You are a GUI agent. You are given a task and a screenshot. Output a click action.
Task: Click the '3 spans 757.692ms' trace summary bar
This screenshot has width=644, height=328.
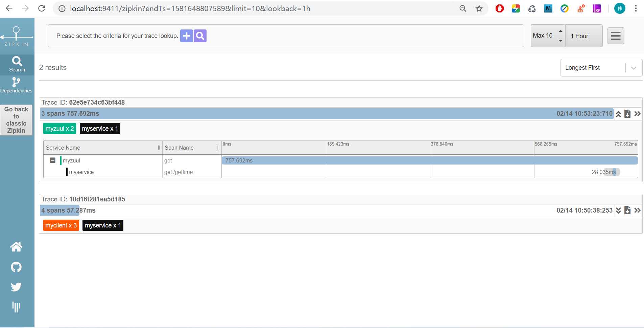click(x=327, y=114)
